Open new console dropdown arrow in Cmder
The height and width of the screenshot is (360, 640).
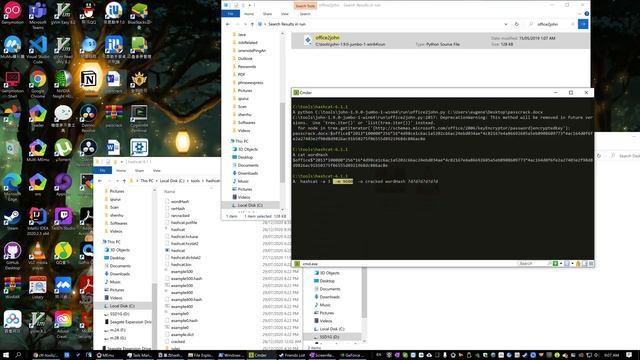561,264
